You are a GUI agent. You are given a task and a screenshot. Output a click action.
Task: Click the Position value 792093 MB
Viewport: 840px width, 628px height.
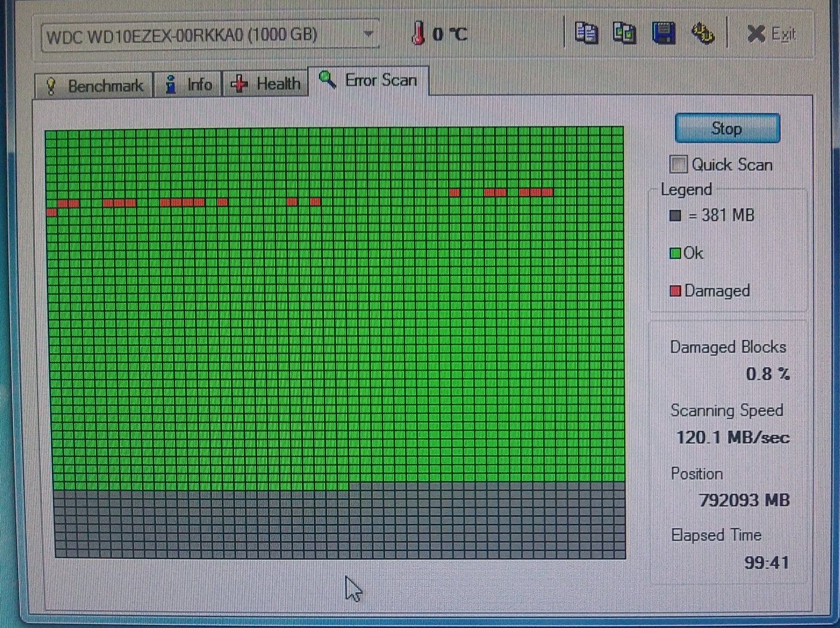coord(744,500)
